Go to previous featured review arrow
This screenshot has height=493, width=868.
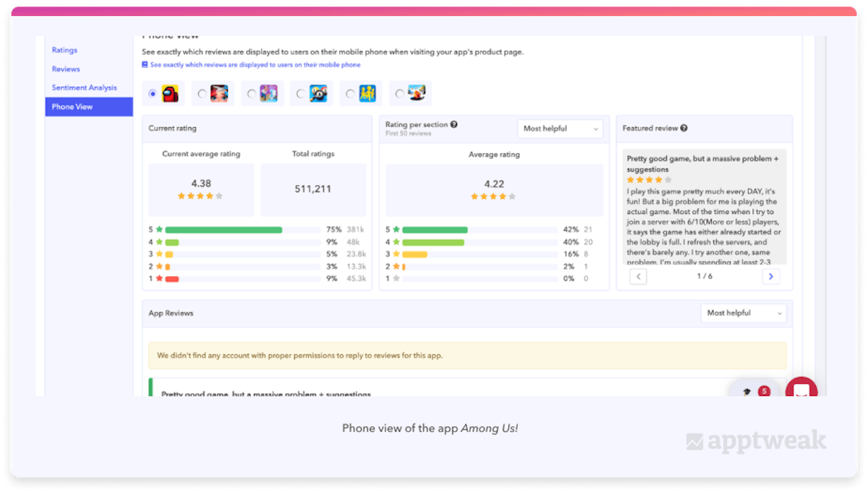coord(638,276)
